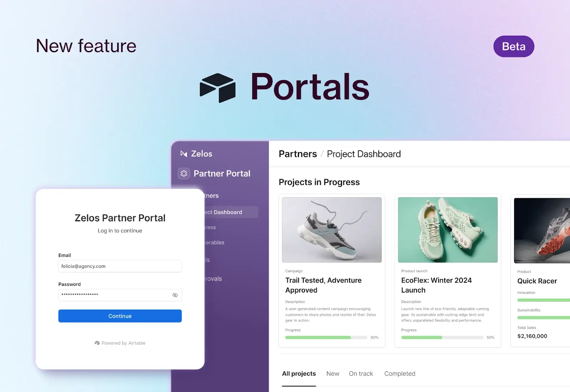
Task: Click the Continue button
Action: click(x=120, y=316)
